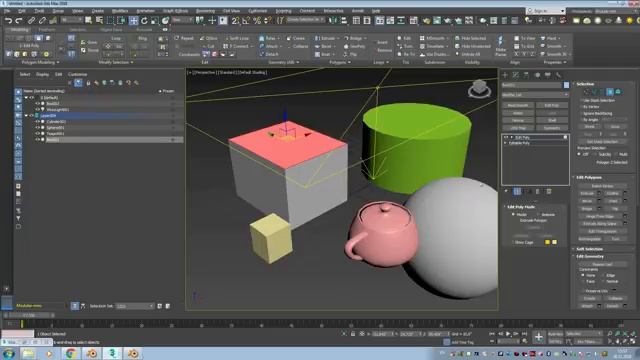Image resolution: width=640 pixels, height=360 pixels.
Task: Open the File menu
Action: (x=7, y=11)
